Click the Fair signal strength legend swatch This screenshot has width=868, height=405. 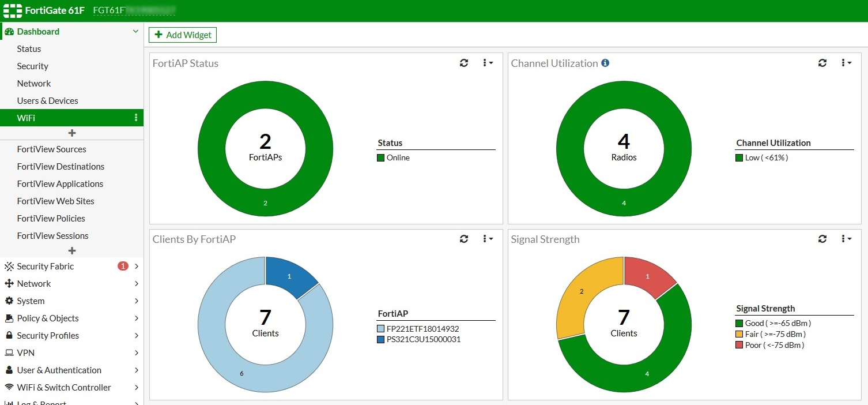click(739, 334)
